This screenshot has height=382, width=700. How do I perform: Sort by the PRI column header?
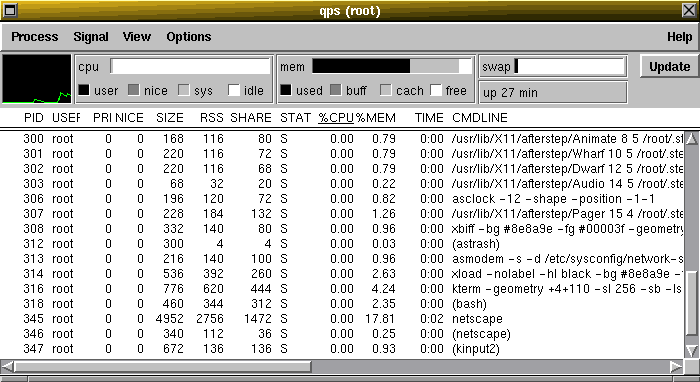coord(102,118)
